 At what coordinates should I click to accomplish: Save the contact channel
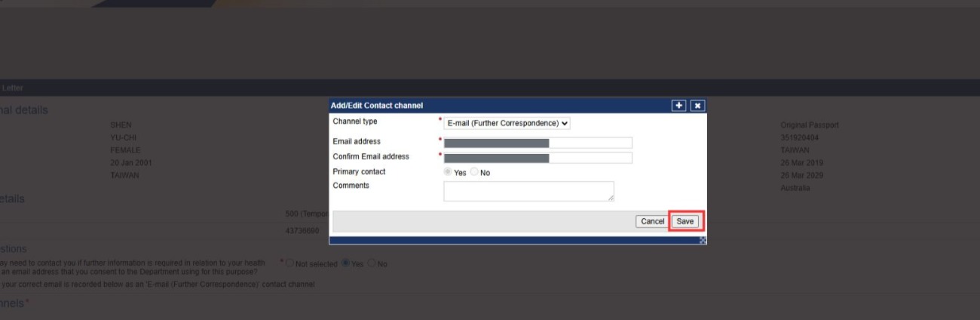[684, 221]
